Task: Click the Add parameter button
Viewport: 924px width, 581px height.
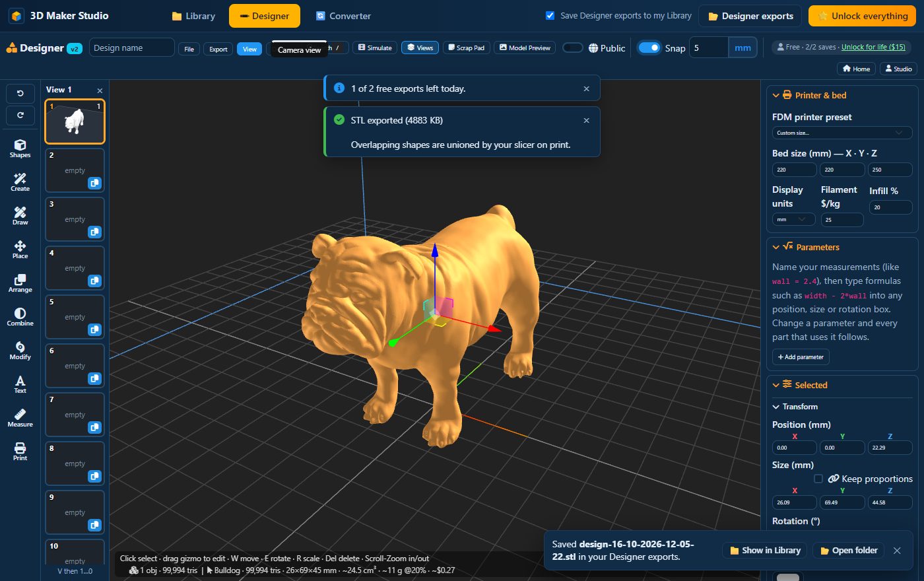Action: pyautogui.click(x=801, y=357)
